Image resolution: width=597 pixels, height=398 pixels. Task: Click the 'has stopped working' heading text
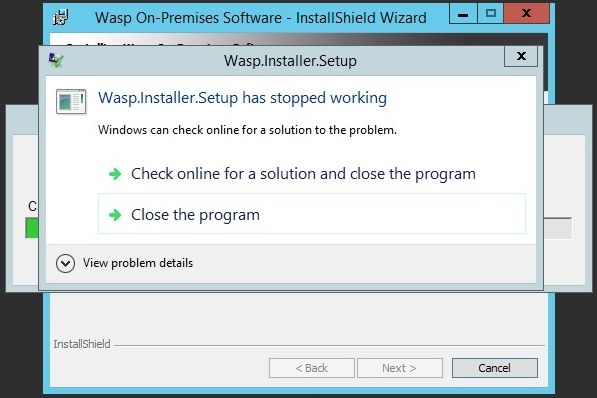[x=314, y=98]
